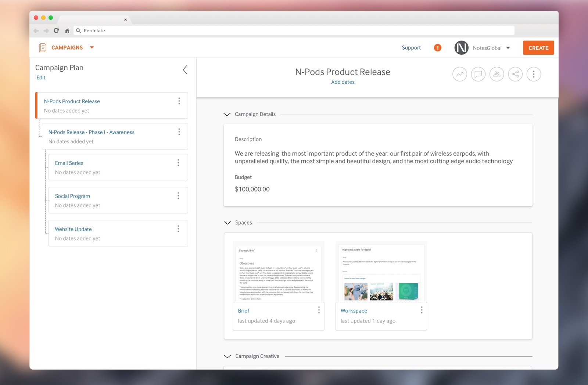Open the collaborators people icon
The image size is (588, 385).
(x=497, y=74)
